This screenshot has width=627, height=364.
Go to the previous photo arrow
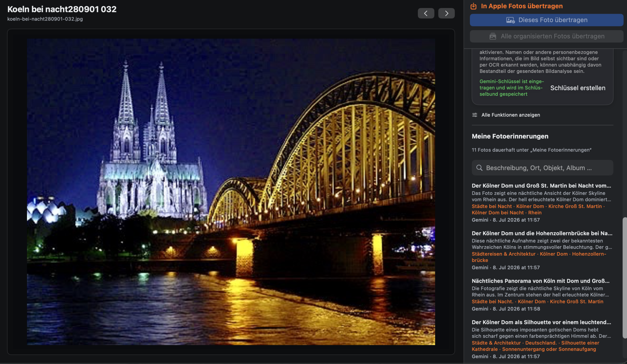(x=426, y=13)
